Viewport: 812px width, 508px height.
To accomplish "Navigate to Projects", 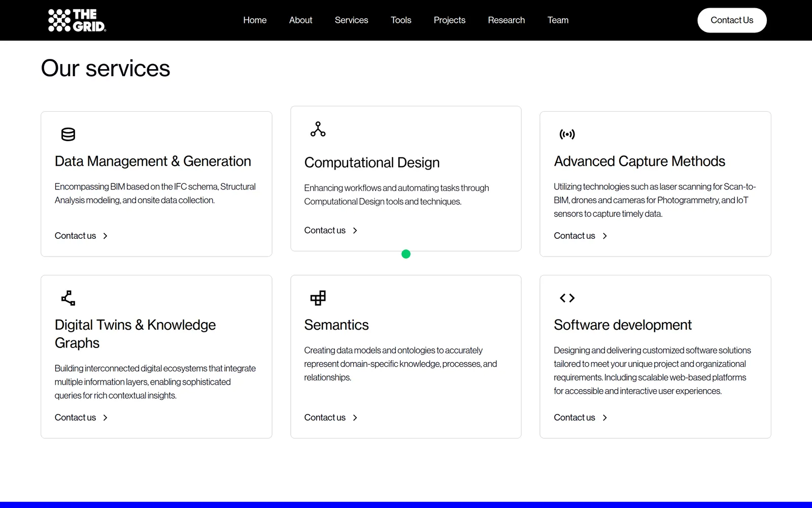I will (449, 20).
